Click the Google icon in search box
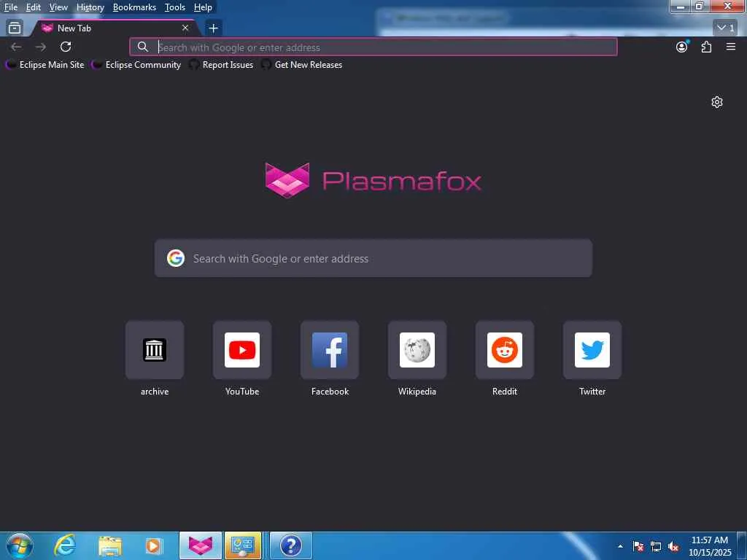Screen dimensions: 747x560 coord(176,259)
